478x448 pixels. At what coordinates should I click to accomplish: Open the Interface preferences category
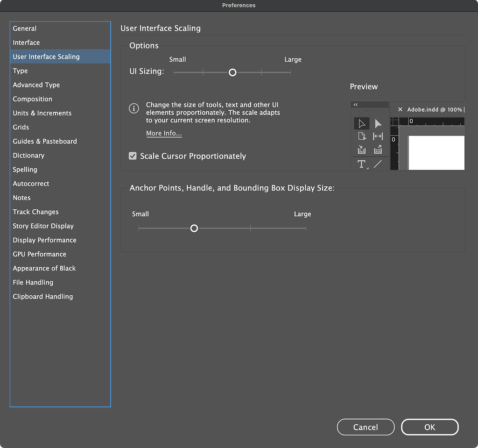click(x=60, y=43)
